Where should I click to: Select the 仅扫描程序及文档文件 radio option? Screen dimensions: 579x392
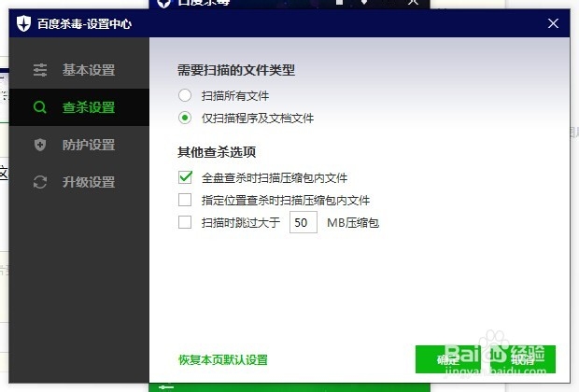pyautogui.click(x=185, y=119)
